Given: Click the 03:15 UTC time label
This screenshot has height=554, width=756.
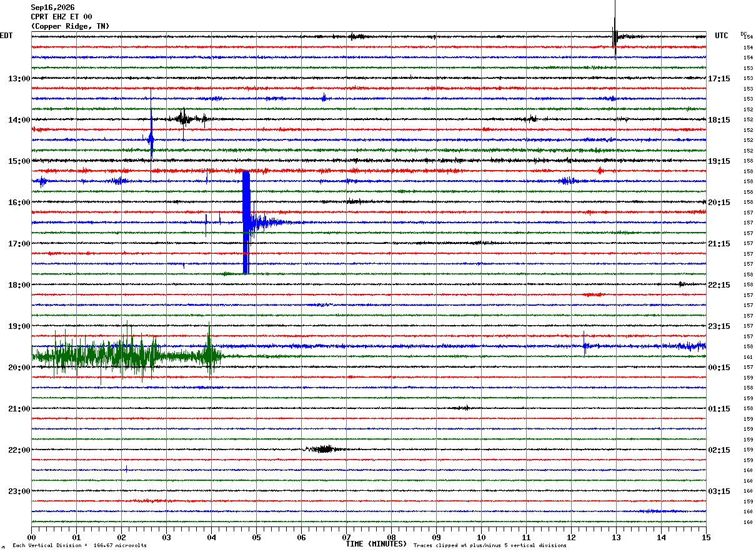Looking at the screenshot, I should [x=719, y=491].
